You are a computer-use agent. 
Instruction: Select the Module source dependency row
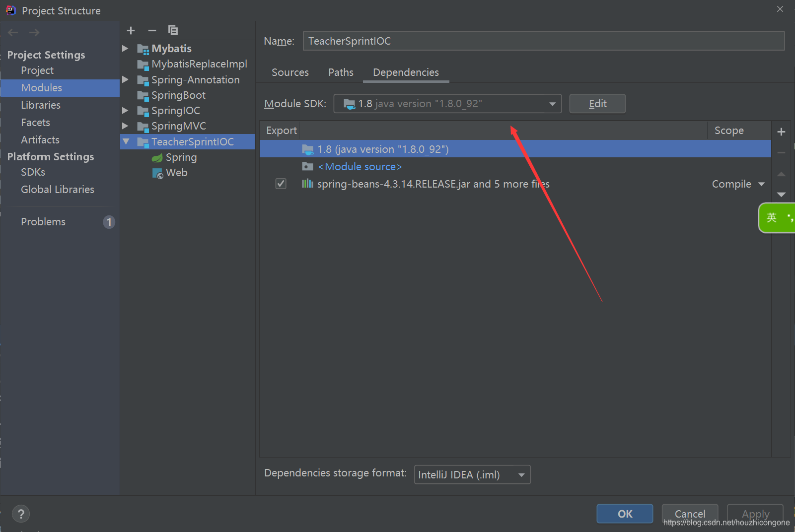(515, 167)
